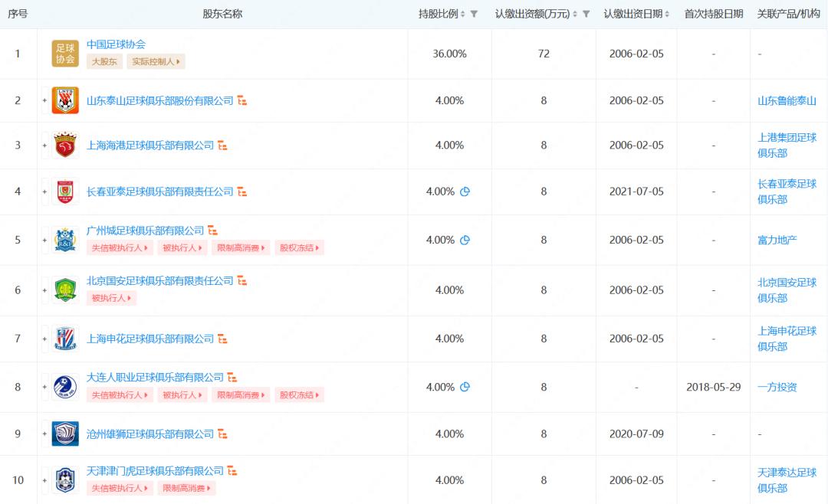Sort by 首次持股日期 column arrows
The width and height of the screenshot is (828, 504).
[x=713, y=14]
